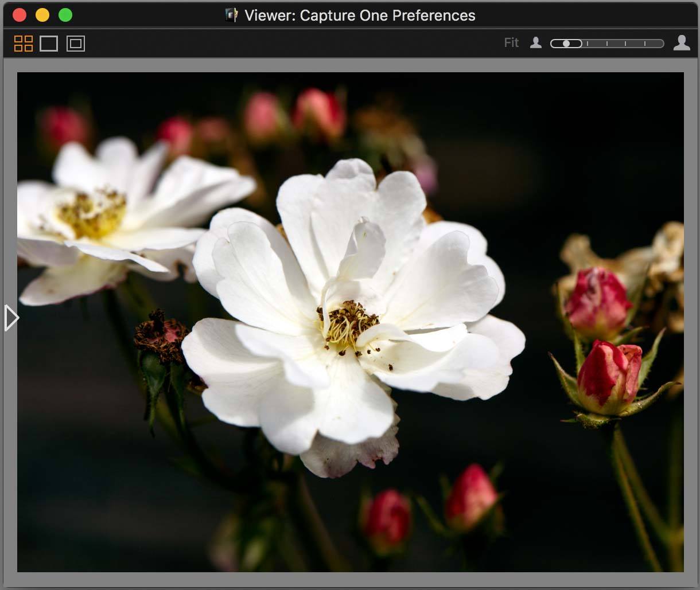700x590 pixels.
Task: Toggle proof margin view icon
Action: click(x=76, y=44)
